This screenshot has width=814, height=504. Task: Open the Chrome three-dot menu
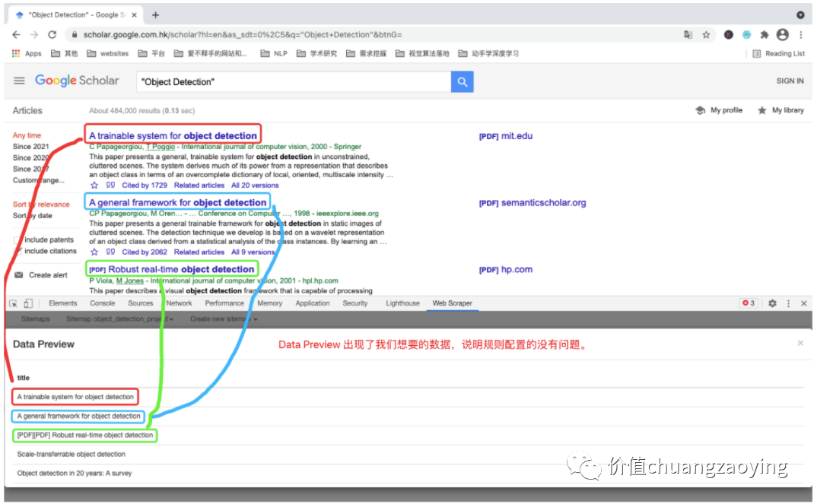pyautogui.click(x=801, y=35)
